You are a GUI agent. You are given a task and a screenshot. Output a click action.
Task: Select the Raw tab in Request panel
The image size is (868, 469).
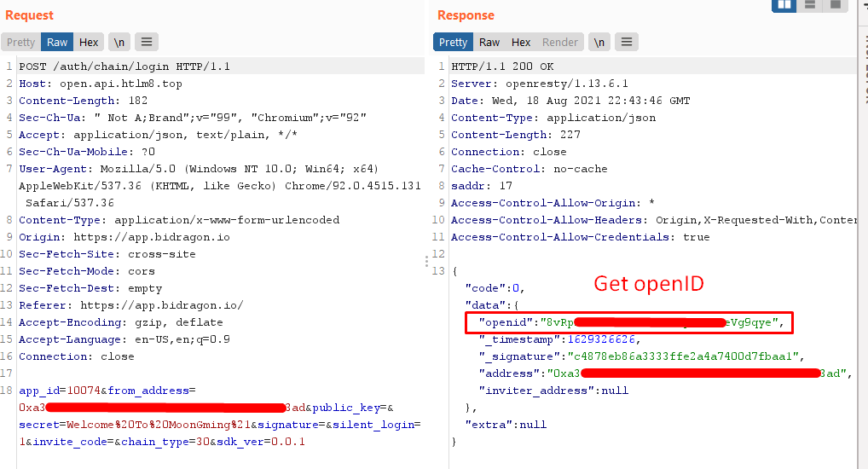[x=57, y=42]
